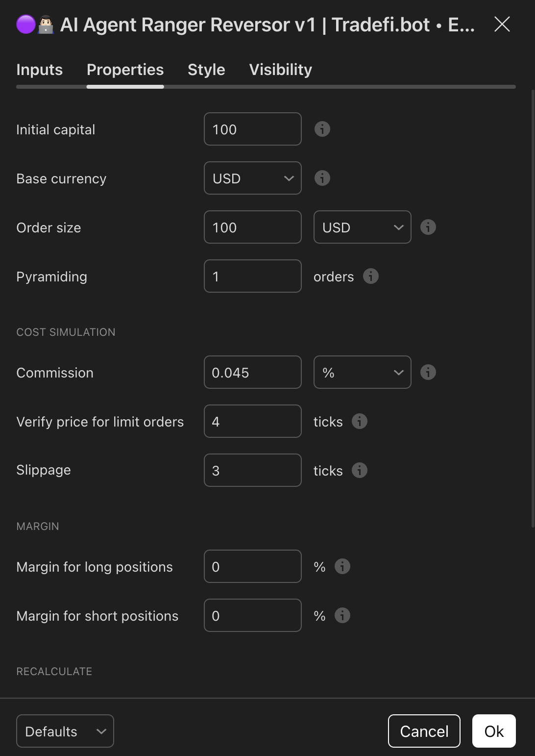
Task: Click the Initial capital input field
Action: point(252,129)
